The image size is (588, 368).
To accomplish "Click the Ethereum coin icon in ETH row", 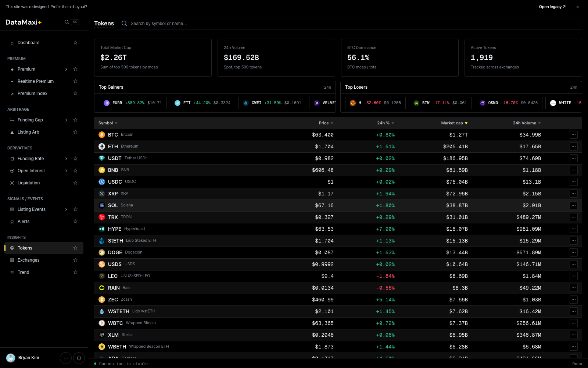I will (102, 146).
